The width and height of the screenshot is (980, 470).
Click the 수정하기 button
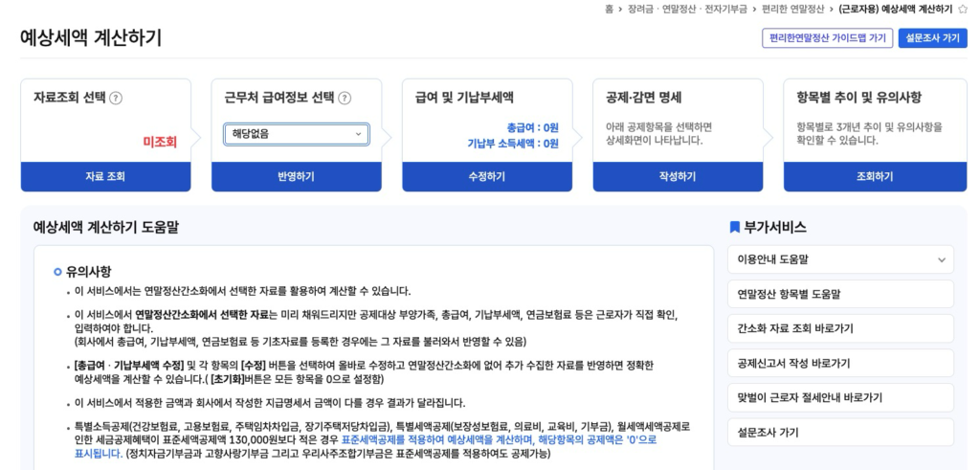487,177
